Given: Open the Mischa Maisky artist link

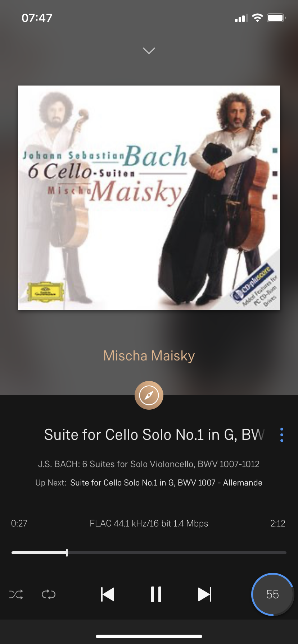Looking at the screenshot, I should click(x=149, y=356).
